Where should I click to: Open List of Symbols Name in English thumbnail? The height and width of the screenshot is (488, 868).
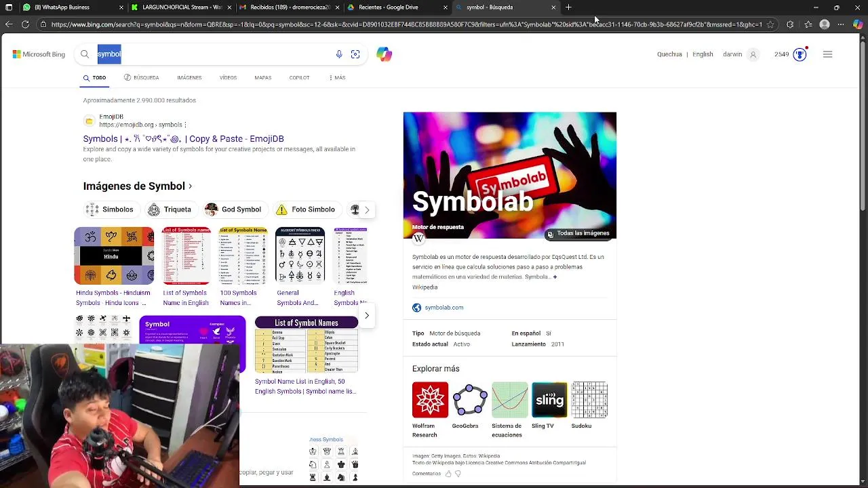click(186, 256)
